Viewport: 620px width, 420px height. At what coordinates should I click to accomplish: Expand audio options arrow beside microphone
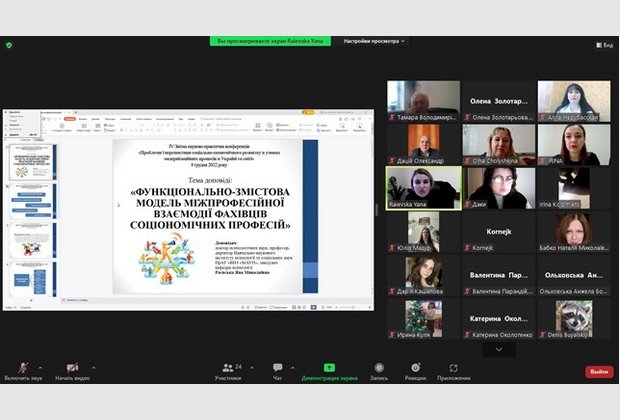point(39,368)
